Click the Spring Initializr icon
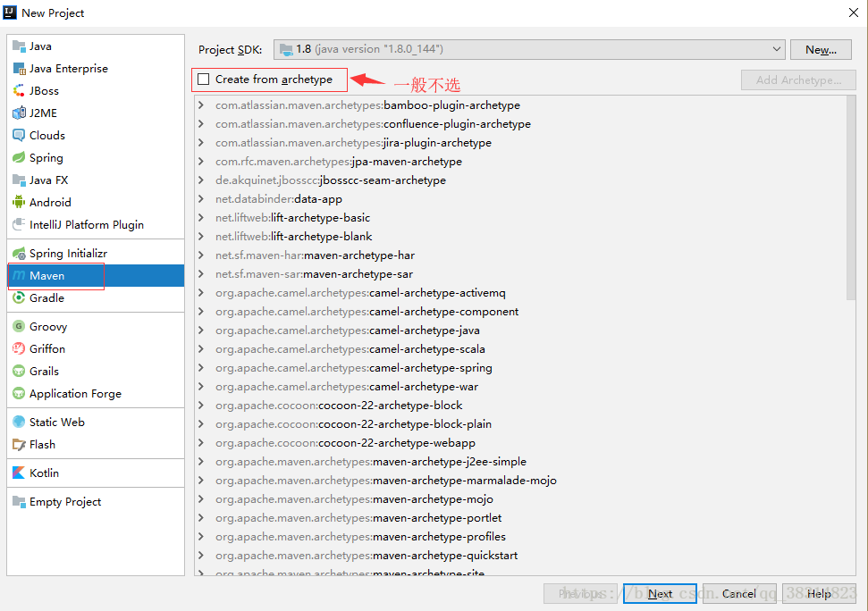The height and width of the screenshot is (611, 868). point(19,254)
